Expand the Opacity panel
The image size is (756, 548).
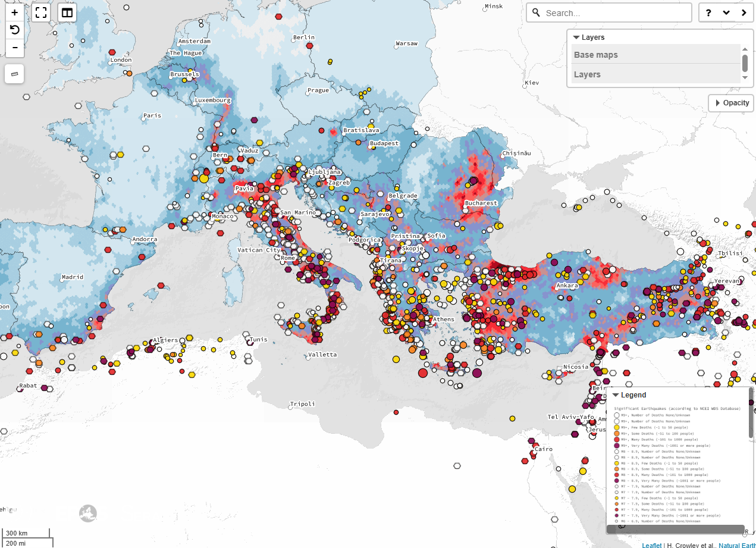(x=731, y=103)
